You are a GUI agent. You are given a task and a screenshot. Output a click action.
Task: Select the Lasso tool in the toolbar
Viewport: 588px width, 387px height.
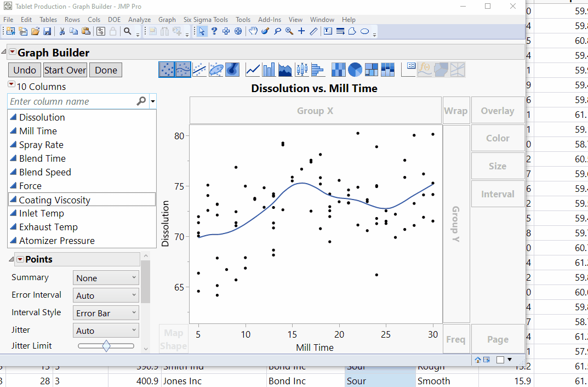[277, 31]
